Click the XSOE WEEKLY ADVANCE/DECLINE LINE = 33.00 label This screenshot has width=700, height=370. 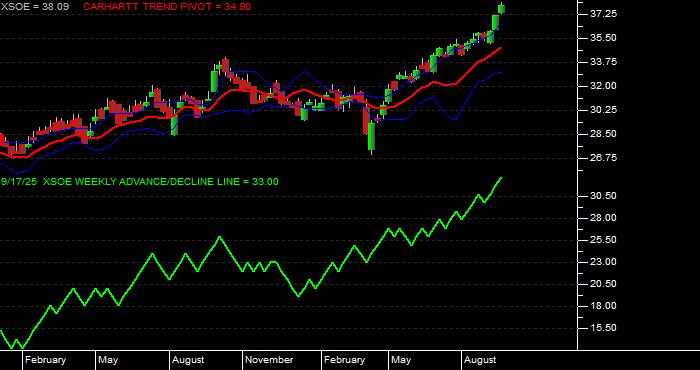tap(162, 182)
